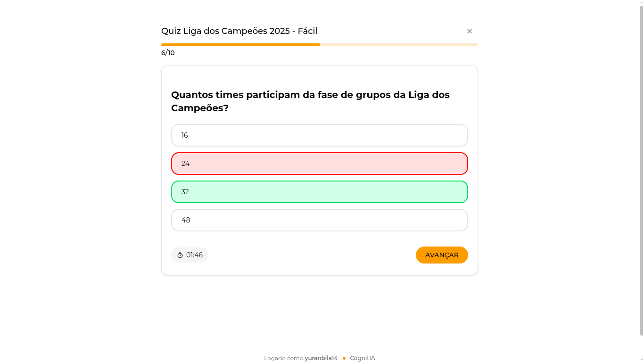Click the orange dot next to CognitIA
The width and height of the screenshot is (644, 362).
coord(344,358)
